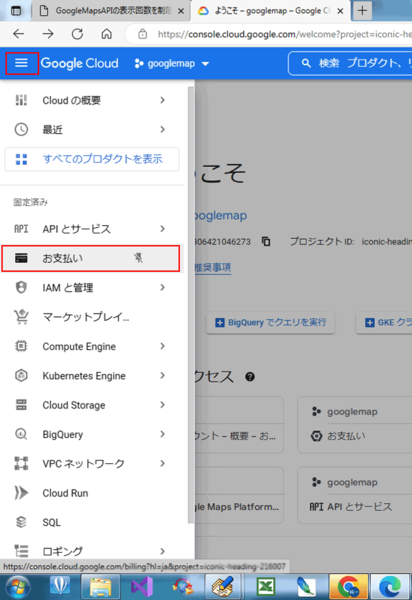
Task: Click the credit card billing icon
Action: [21, 258]
